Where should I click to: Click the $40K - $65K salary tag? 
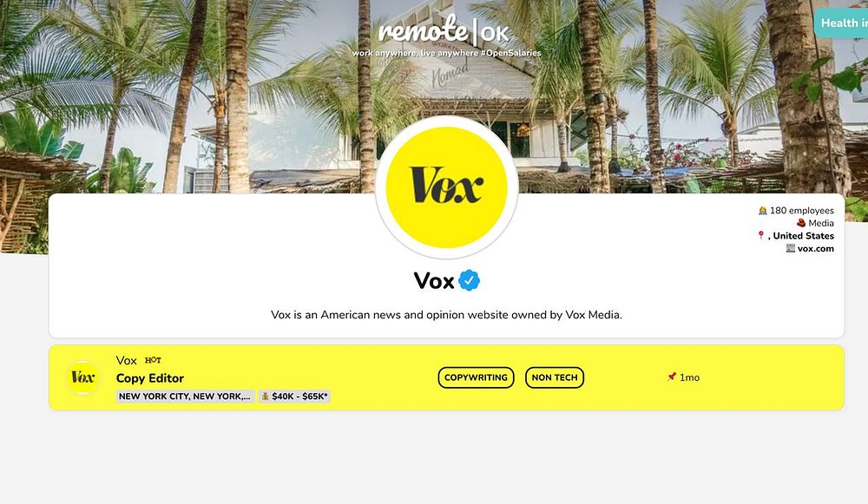pyautogui.click(x=294, y=396)
